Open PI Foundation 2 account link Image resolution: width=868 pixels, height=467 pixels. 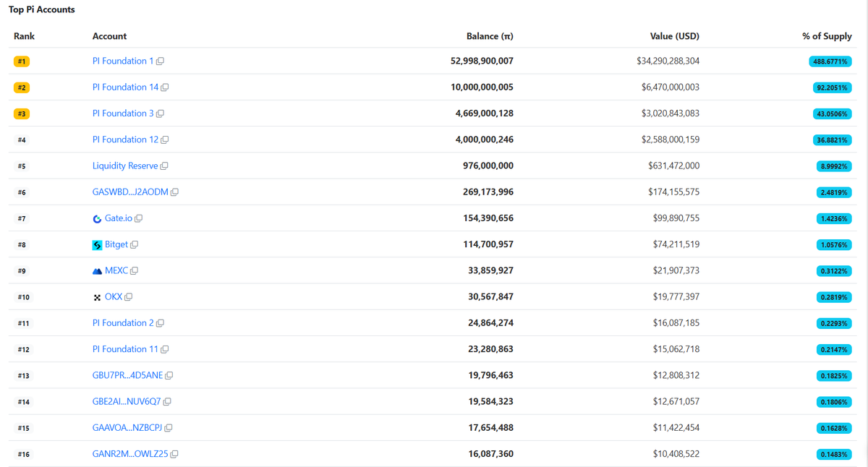(123, 323)
